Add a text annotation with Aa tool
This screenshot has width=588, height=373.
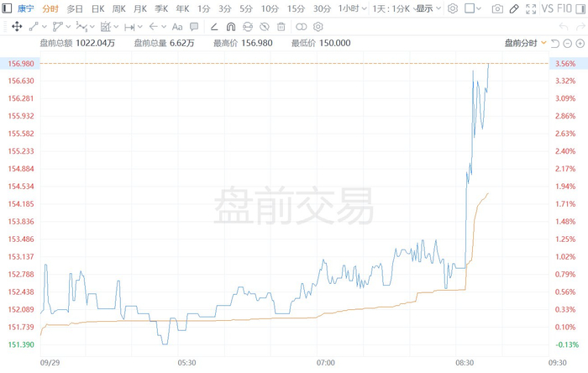(177, 27)
